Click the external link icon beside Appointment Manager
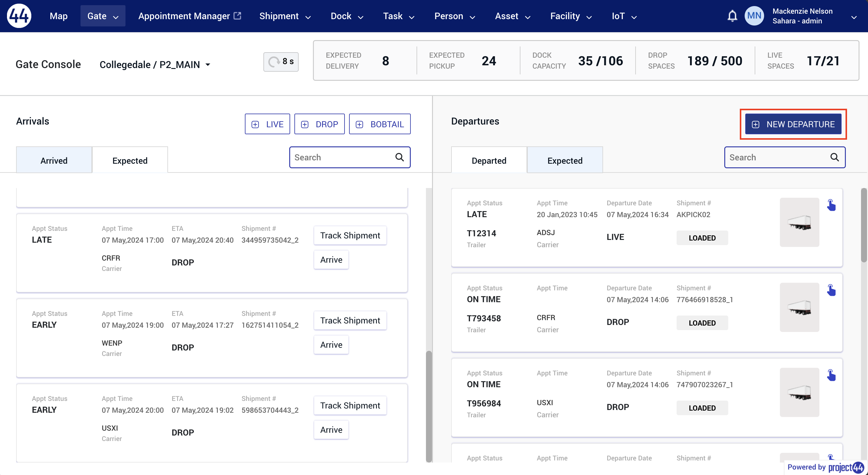The height and width of the screenshot is (475, 868). (238, 16)
